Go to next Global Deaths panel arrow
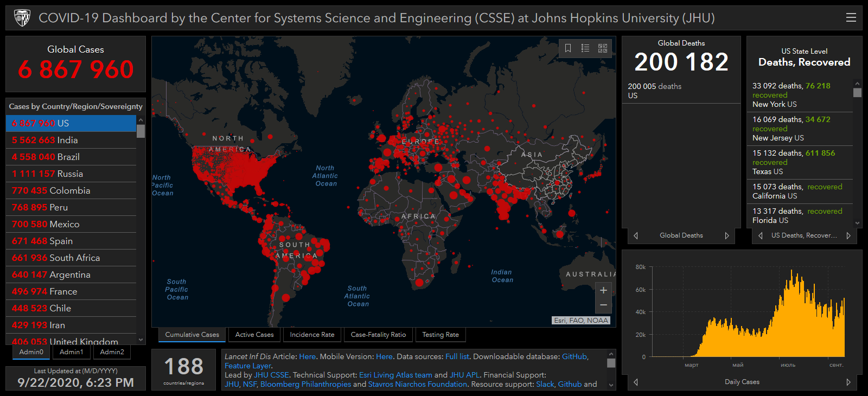Screen dimensions: 868x396 [727, 235]
